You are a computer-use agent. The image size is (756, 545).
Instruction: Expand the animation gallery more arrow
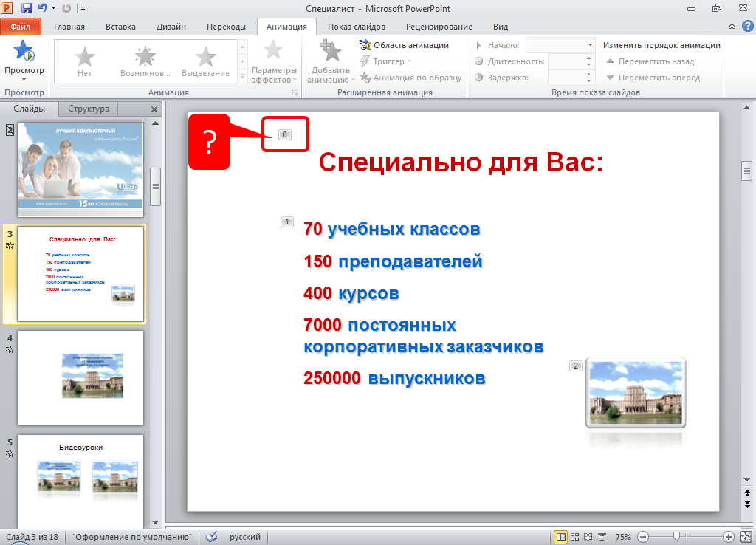242,75
